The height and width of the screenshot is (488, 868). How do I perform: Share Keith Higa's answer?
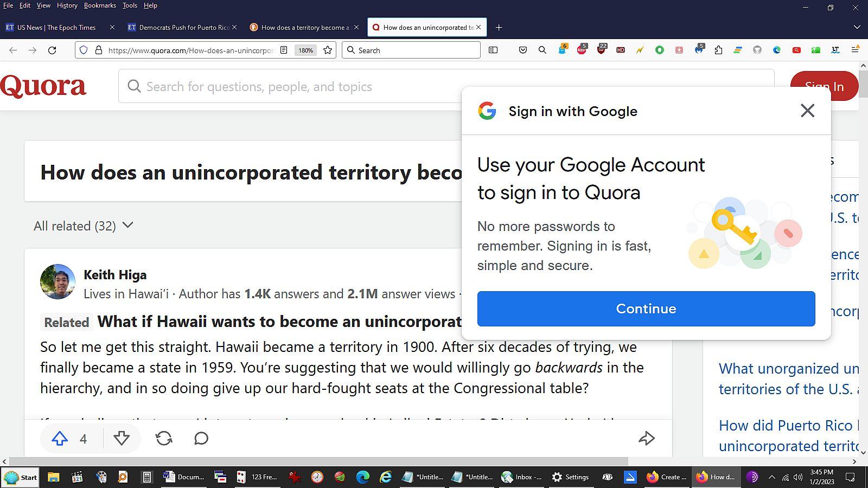pyautogui.click(x=647, y=439)
